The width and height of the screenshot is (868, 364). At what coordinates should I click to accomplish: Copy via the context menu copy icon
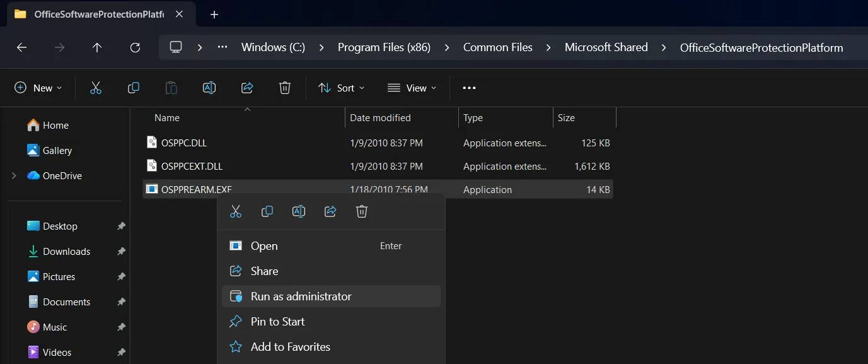point(267,212)
